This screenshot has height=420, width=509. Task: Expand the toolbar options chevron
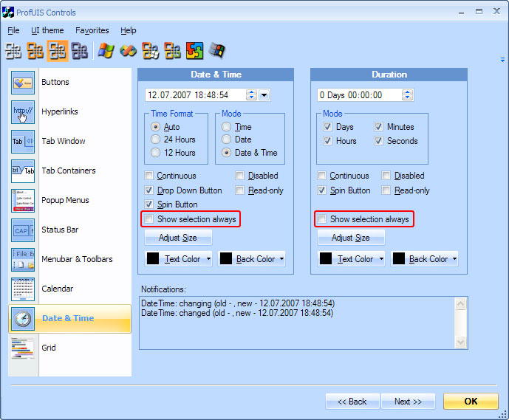click(502, 60)
